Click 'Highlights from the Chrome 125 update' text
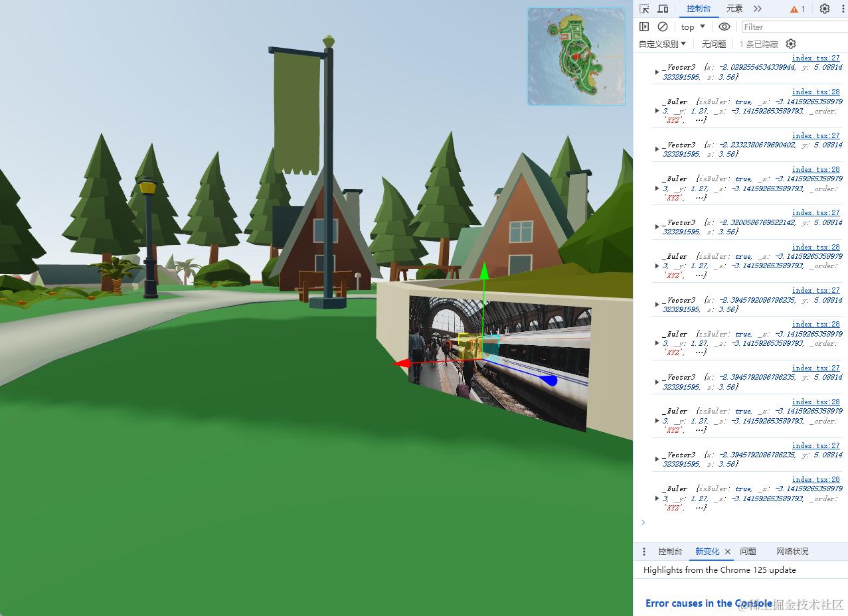This screenshot has height=616, width=848. coord(719,570)
